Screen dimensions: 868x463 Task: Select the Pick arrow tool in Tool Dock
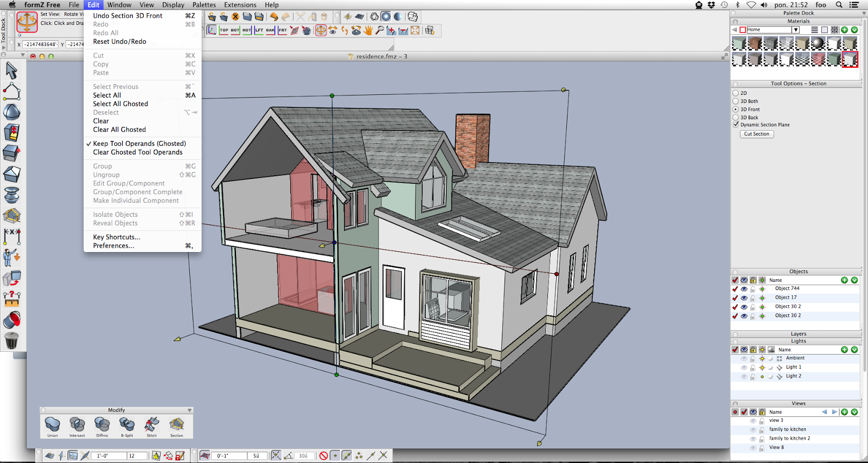pos(11,70)
